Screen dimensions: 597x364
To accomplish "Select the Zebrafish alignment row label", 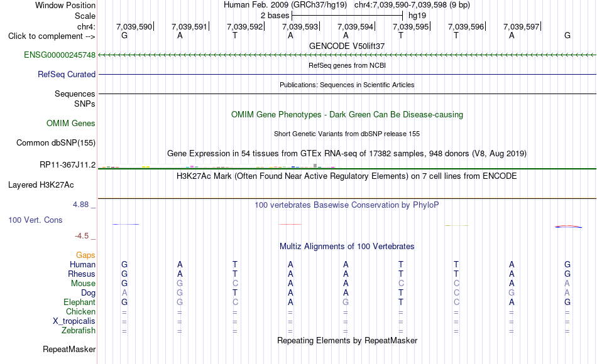I will tap(79, 331).
